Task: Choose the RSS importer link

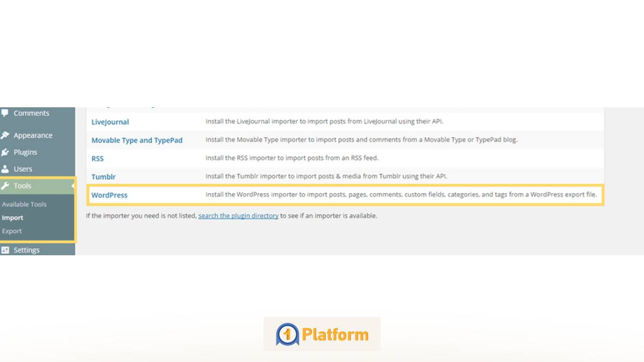Action: 98,159
